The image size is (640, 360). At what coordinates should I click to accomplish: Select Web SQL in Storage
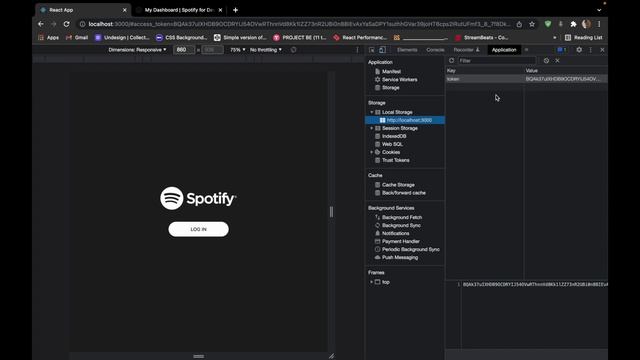click(x=392, y=144)
